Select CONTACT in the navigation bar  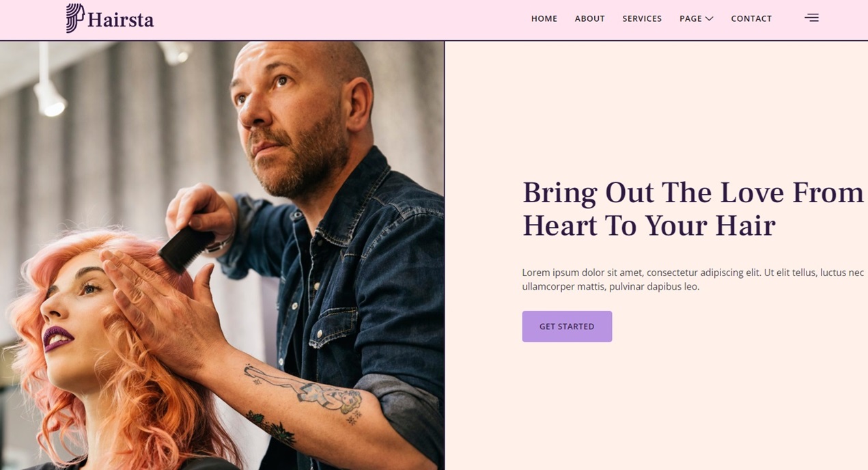click(751, 18)
